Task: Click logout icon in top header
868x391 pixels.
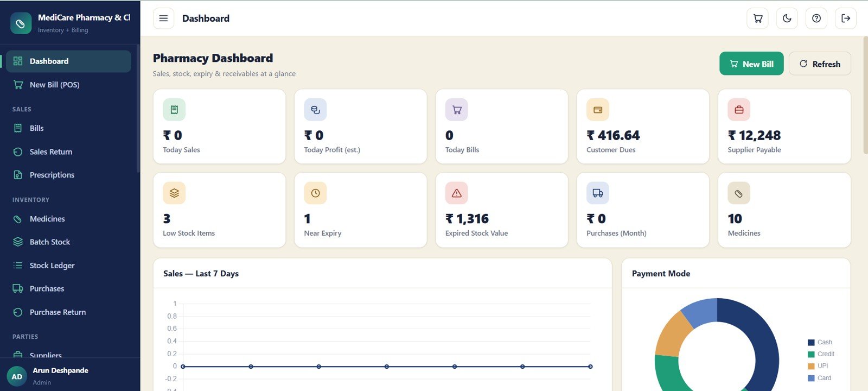Action: (x=846, y=18)
